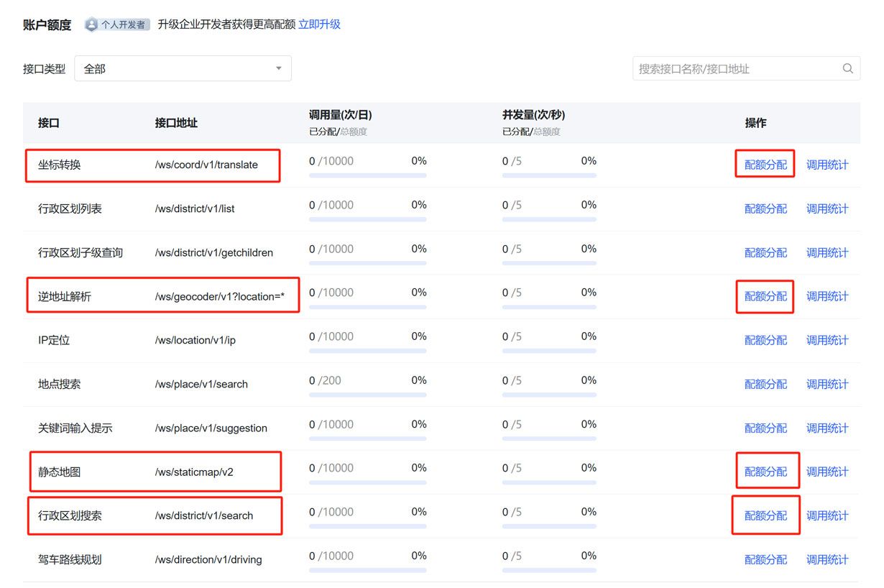
Task: Click the /ws/district/v1/getchildren address
Action: coord(214,252)
